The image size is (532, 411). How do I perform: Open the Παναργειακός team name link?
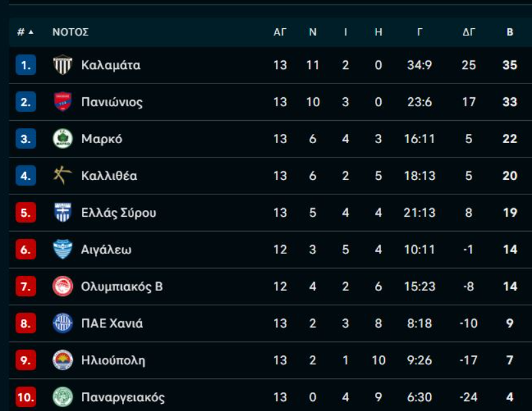(123, 397)
